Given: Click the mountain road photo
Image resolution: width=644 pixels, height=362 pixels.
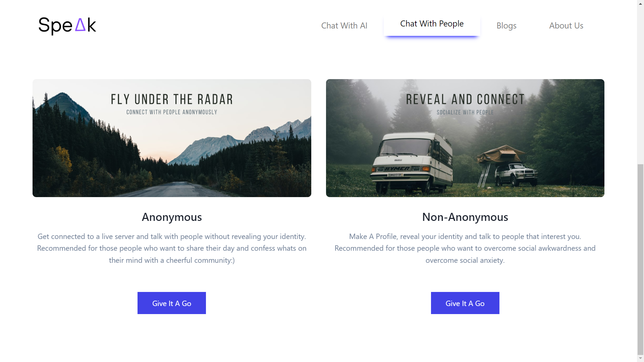Looking at the screenshot, I should coord(172,138).
